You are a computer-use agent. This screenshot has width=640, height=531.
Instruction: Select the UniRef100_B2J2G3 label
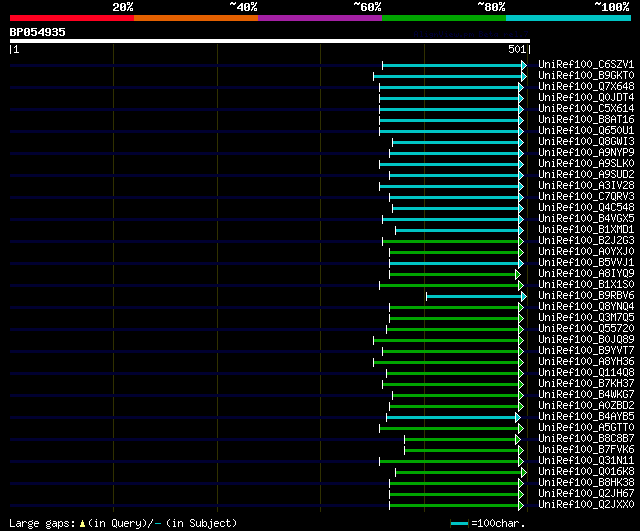click(x=586, y=241)
